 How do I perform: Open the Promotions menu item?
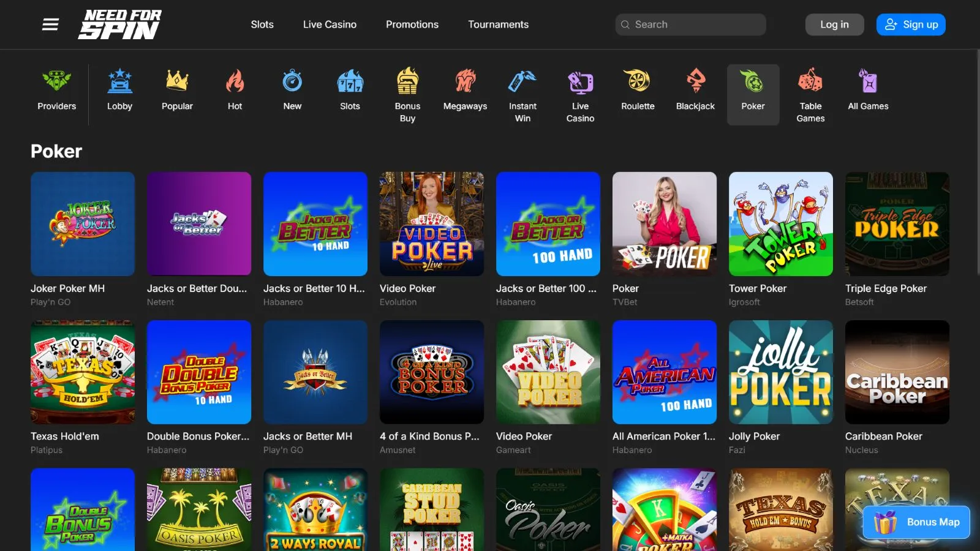(x=412, y=24)
